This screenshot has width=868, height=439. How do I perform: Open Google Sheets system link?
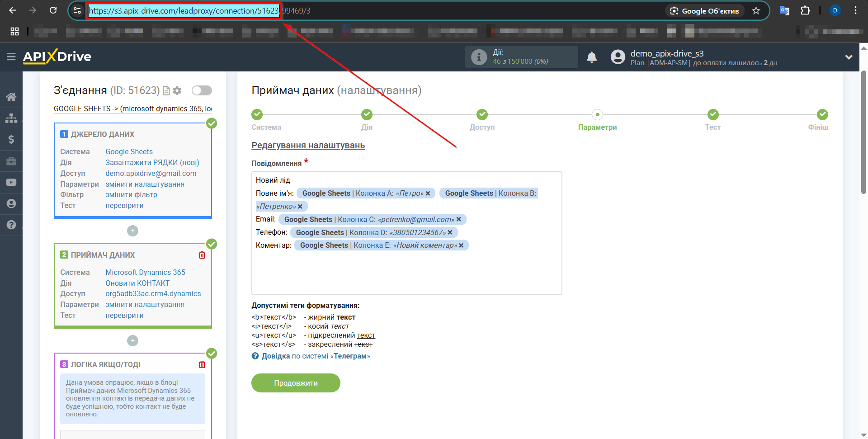pyautogui.click(x=129, y=151)
